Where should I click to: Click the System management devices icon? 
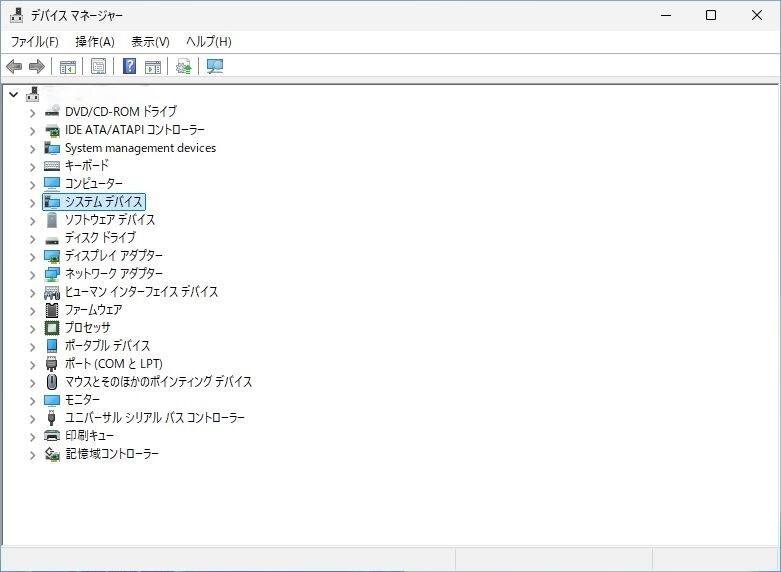pyautogui.click(x=52, y=148)
